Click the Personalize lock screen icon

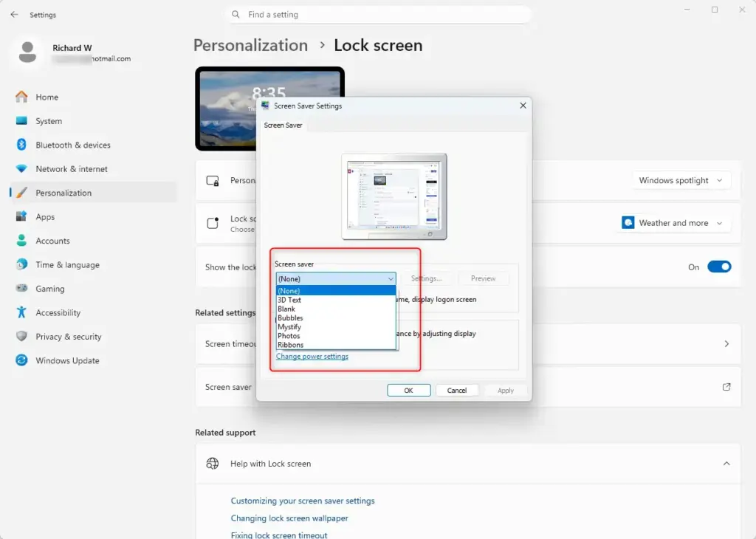[x=213, y=181]
